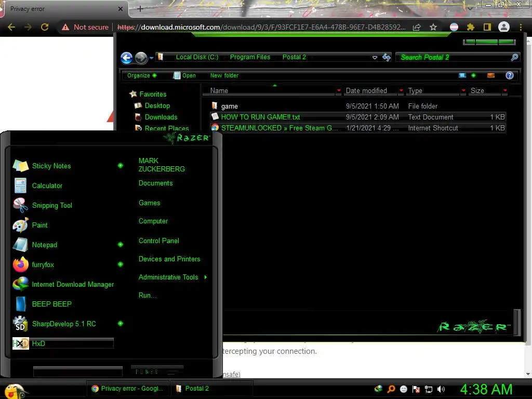The width and height of the screenshot is (532, 399).
Task: Open Games from Start menu
Action: (149, 203)
